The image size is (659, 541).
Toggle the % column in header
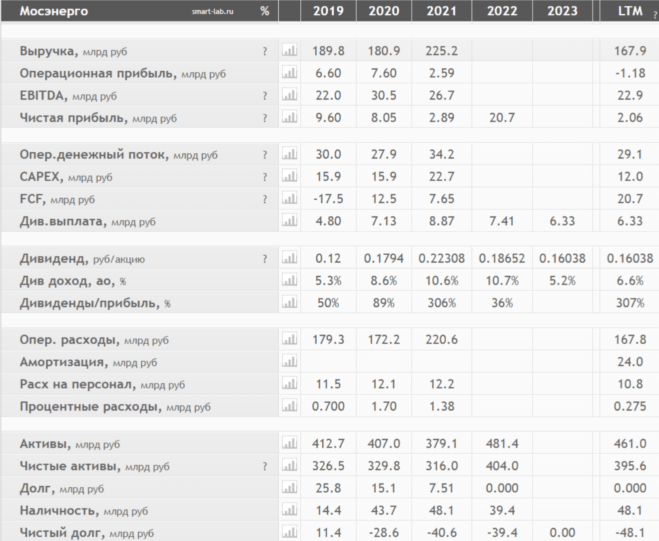pyautogui.click(x=265, y=11)
